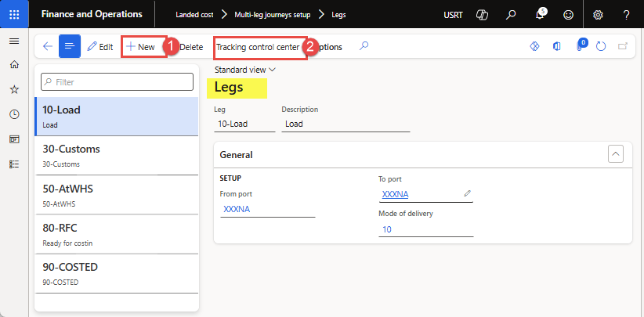Click the Copilot icon in header
644x317 pixels.
(483, 15)
